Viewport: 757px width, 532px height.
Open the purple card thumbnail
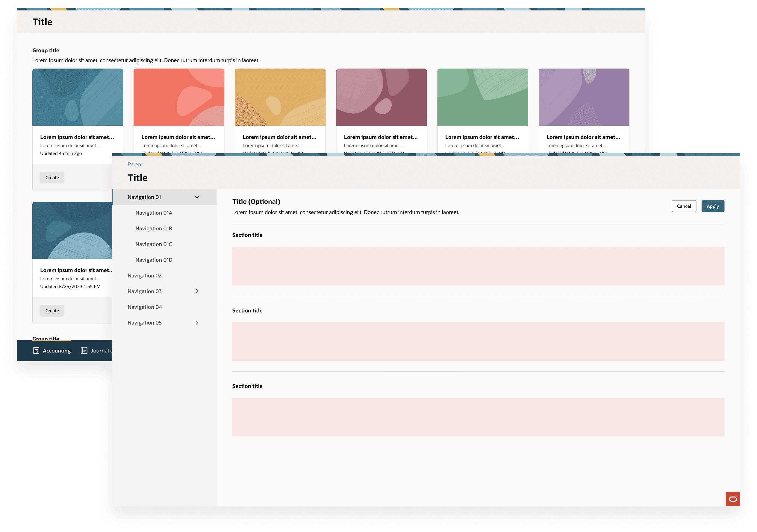point(584,97)
